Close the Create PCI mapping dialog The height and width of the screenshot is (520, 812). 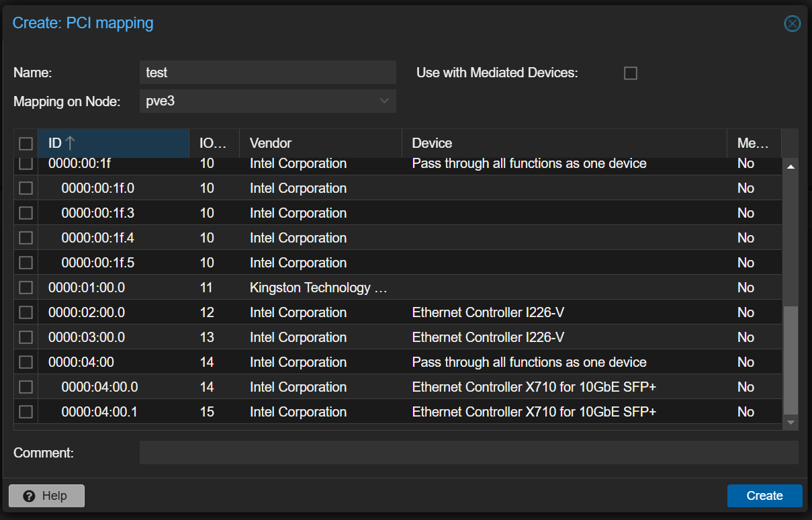[x=793, y=24]
